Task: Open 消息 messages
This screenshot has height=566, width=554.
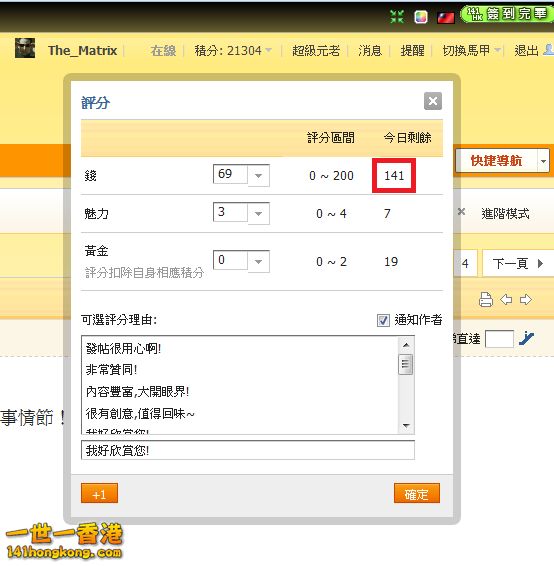Action: coord(370,51)
